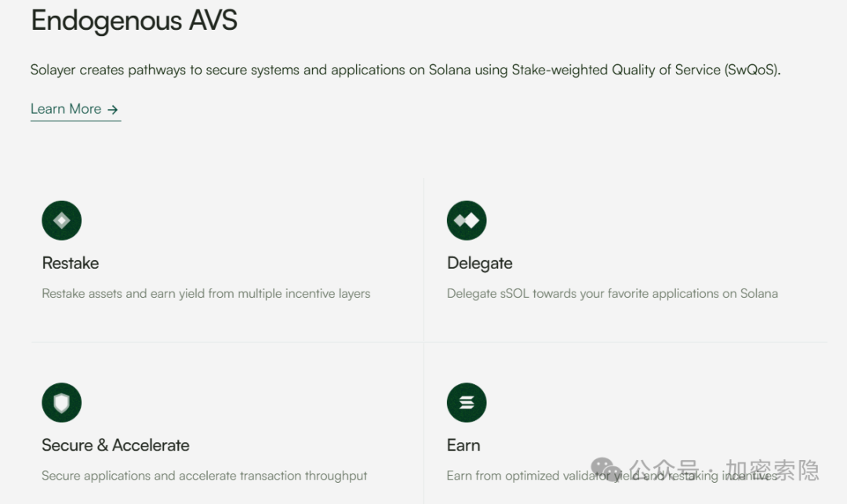Screen dimensions: 847x504
Task: Select the Restake card title
Action: click(71, 263)
